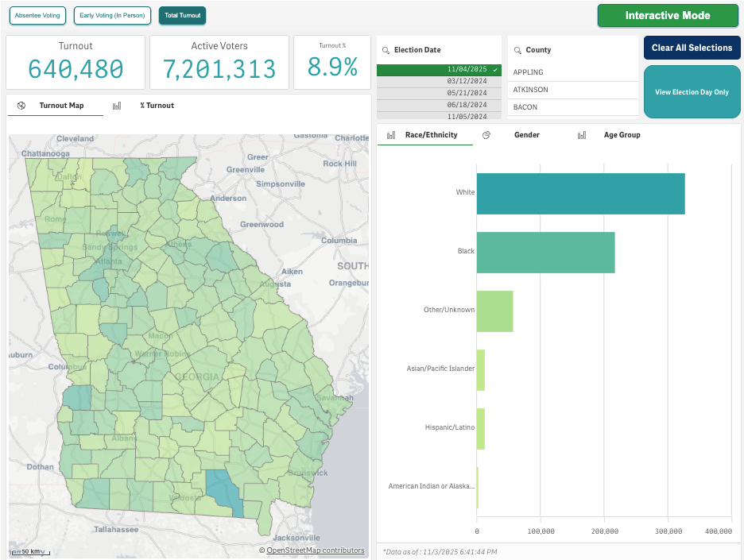Select the Total Turnout filter
Image resolution: width=744 pixels, height=560 pixels.
[182, 15]
